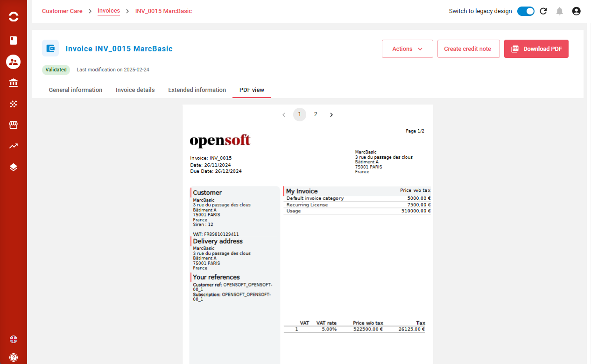
Task: Open the dotted cluster icon in sidebar
Action: tap(14, 104)
